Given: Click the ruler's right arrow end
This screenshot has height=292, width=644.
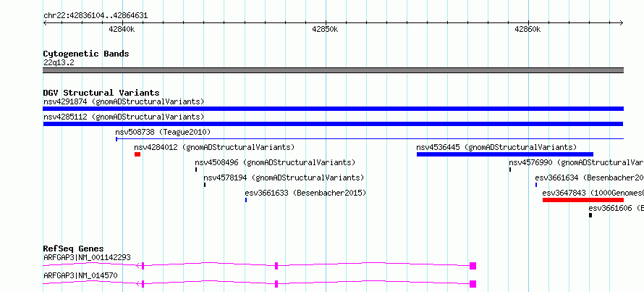Looking at the screenshot, I should pyautogui.click(x=622, y=23).
